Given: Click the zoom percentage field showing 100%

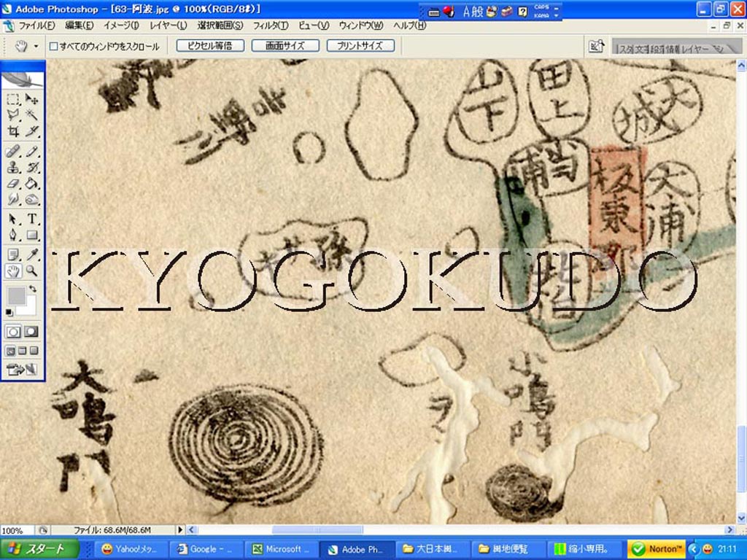Looking at the screenshot, I should [x=16, y=530].
